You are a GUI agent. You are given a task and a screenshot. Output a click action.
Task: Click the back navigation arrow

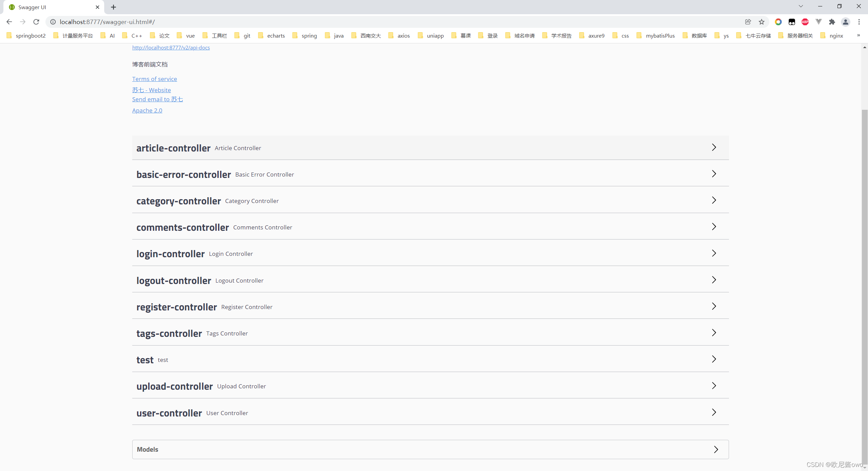[x=9, y=22]
